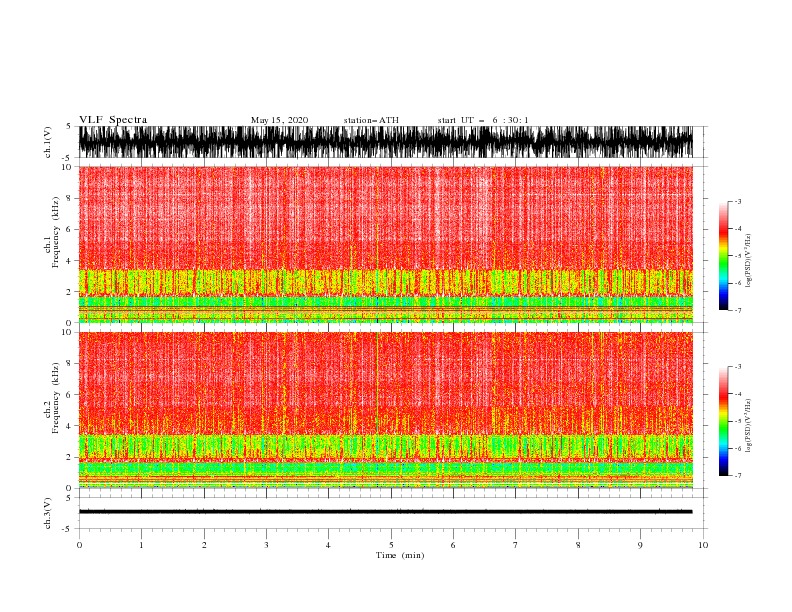Click the ch.1 frequency axis "2" tick label
The image size is (792, 612).
pos(69,292)
